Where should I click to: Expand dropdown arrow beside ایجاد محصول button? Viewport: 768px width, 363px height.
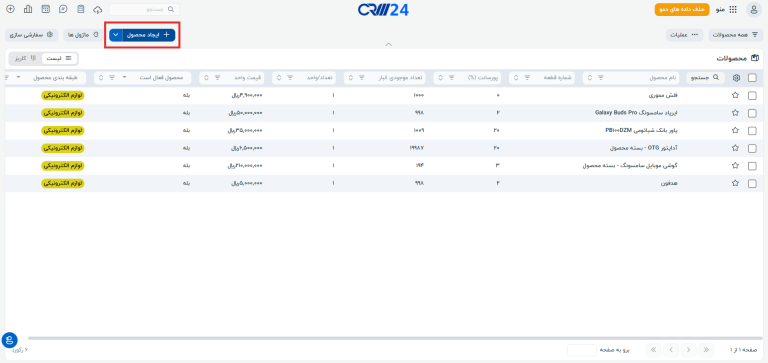[116, 35]
